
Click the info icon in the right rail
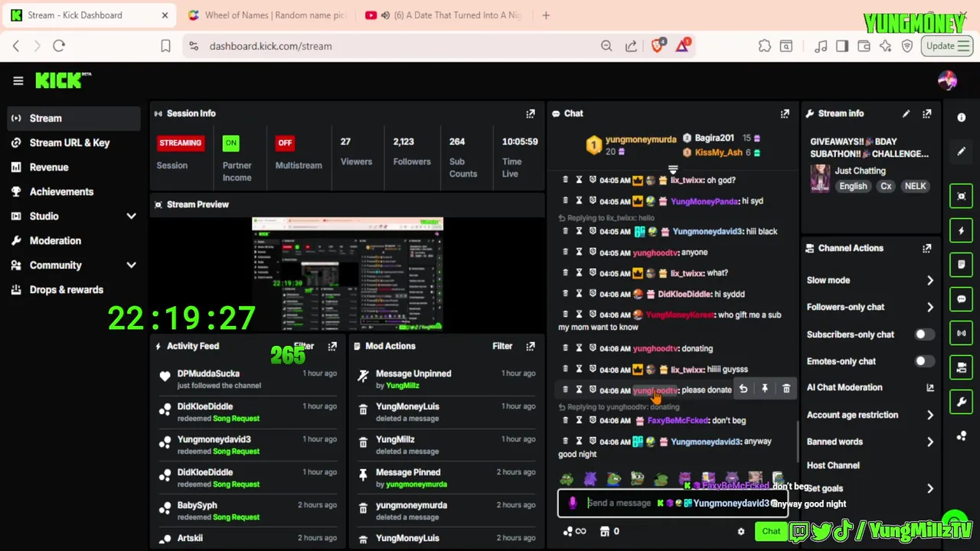(x=962, y=118)
